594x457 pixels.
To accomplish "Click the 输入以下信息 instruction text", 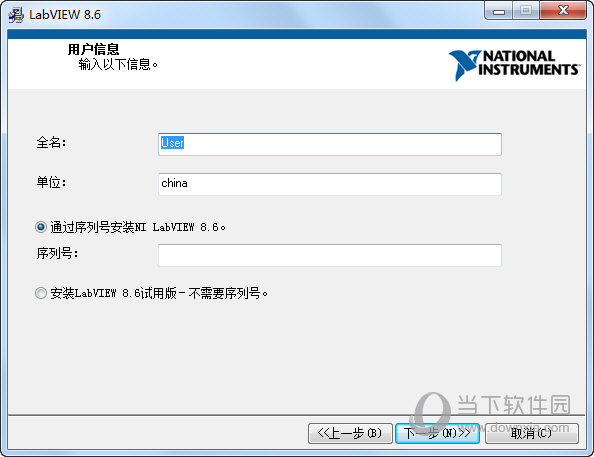I will [x=118, y=64].
